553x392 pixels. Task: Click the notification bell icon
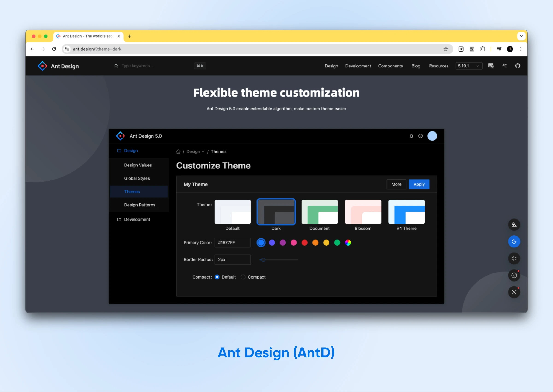click(411, 136)
